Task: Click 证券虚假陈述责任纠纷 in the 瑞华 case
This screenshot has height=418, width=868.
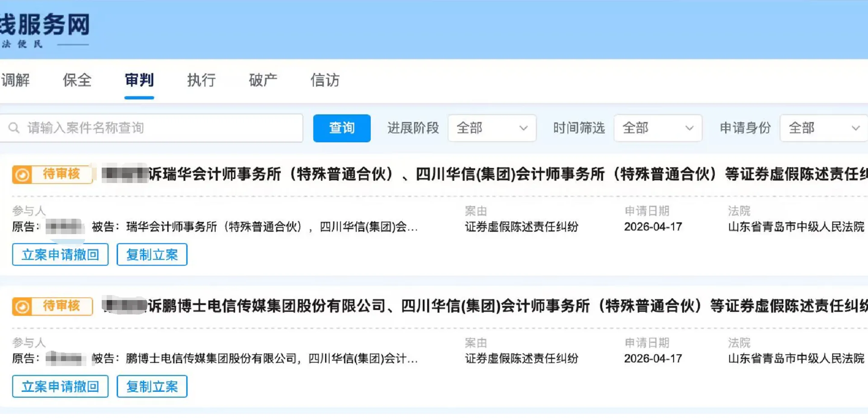Action: tap(522, 227)
